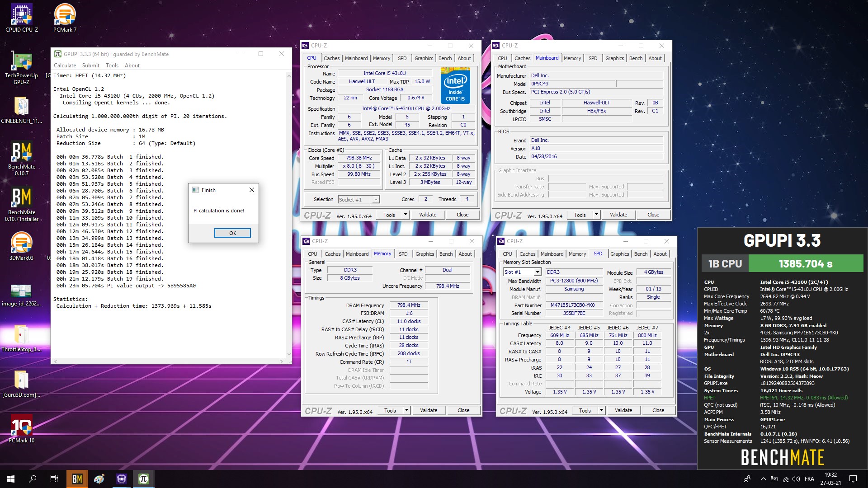Open Calculate menu in GPUPI
The height and width of the screenshot is (488, 868).
click(x=65, y=66)
